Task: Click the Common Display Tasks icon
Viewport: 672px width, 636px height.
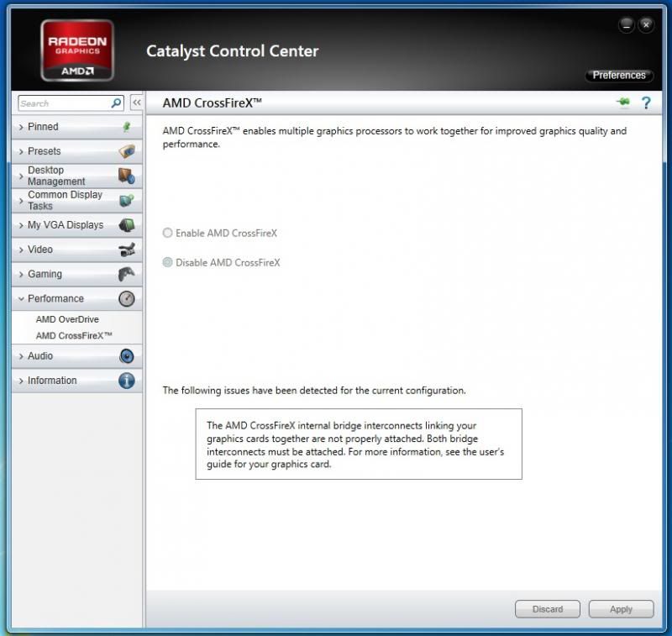Action: (127, 200)
